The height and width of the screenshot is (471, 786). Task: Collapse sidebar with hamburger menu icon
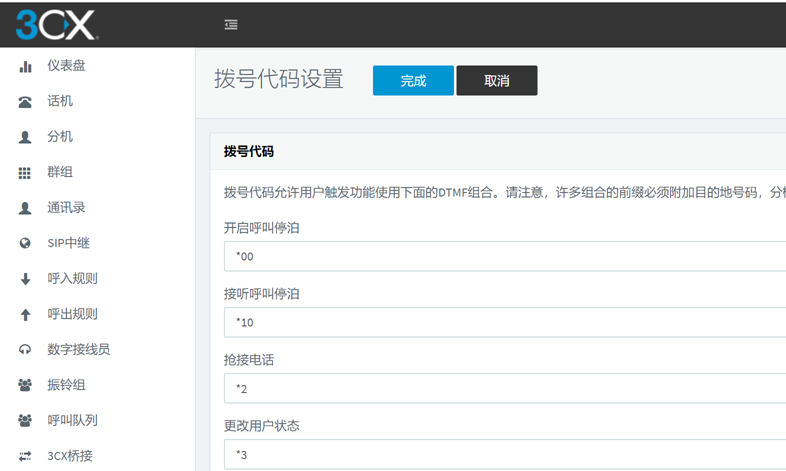click(x=231, y=25)
